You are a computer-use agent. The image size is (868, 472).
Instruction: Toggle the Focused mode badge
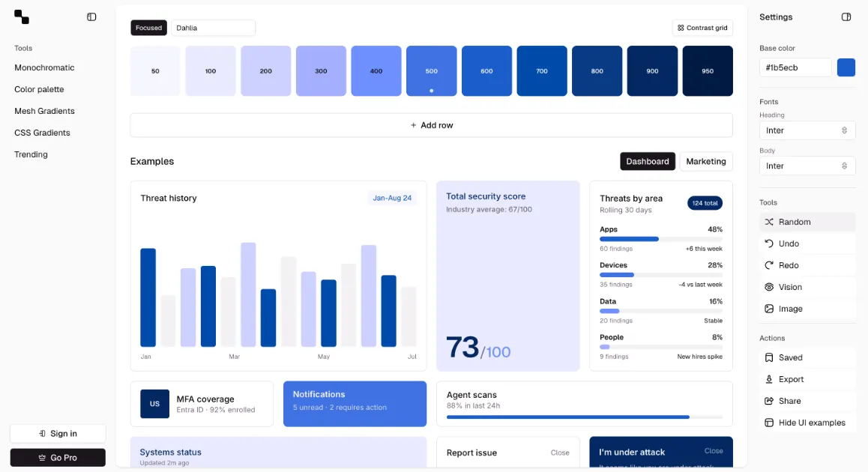148,28
